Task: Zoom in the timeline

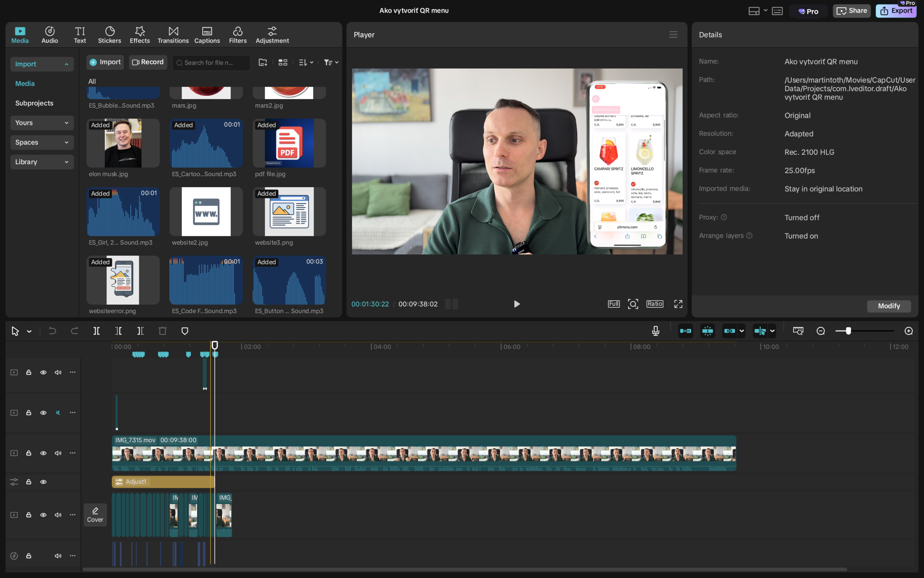Action: (909, 331)
